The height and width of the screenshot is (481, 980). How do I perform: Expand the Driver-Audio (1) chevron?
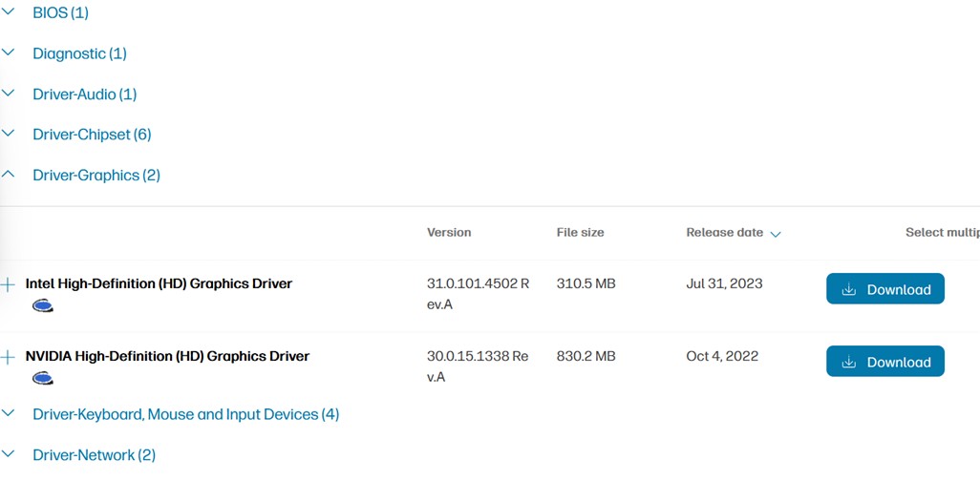pyautogui.click(x=9, y=94)
